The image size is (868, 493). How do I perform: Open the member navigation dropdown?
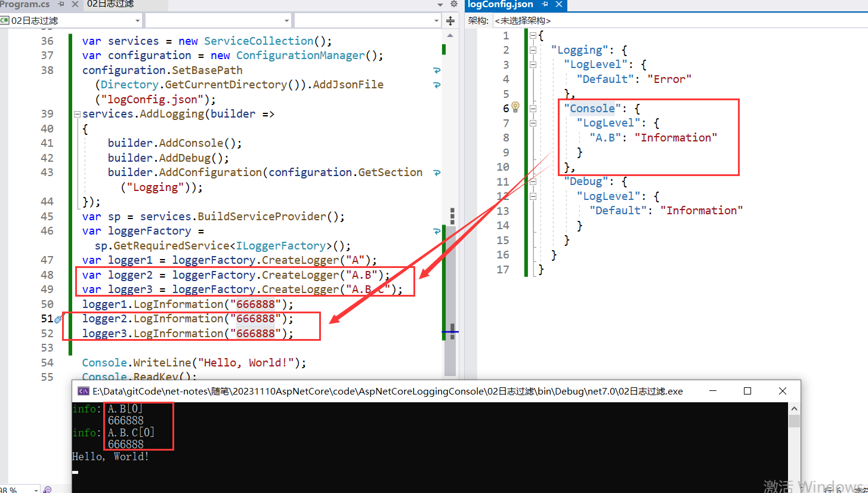click(x=367, y=21)
